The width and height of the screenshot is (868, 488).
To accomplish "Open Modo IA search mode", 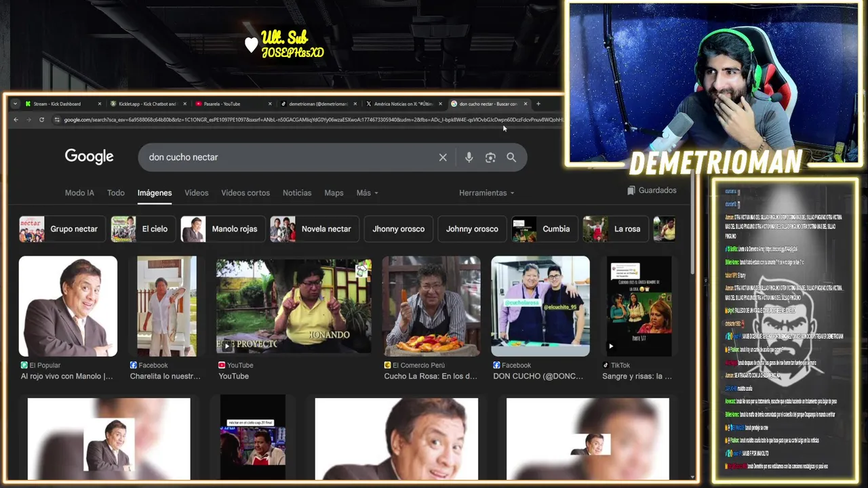I will pyautogui.click(x=79, y=193).
